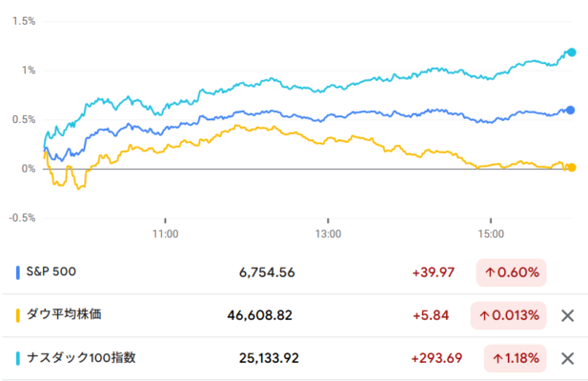The height and width of the screenshot is (381, 588).
Task: Remove ナスダック100指数 from the comparison
Action: (568, 358)
